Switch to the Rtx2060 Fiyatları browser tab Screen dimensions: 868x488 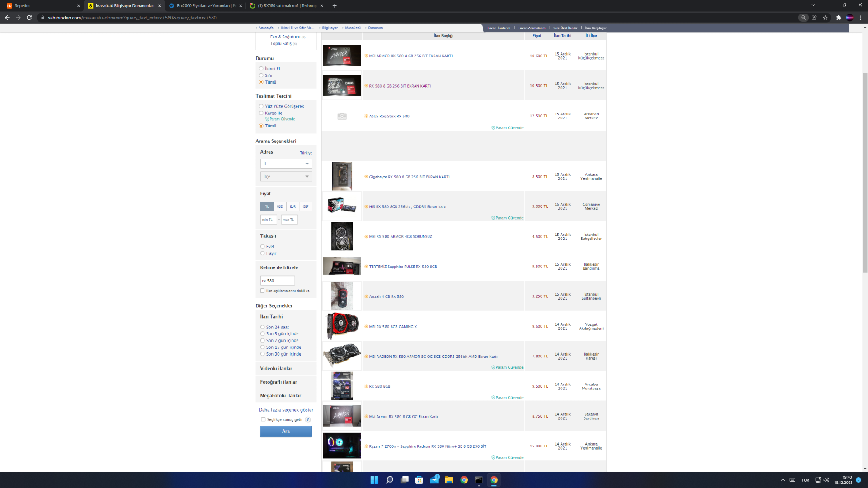204,6
